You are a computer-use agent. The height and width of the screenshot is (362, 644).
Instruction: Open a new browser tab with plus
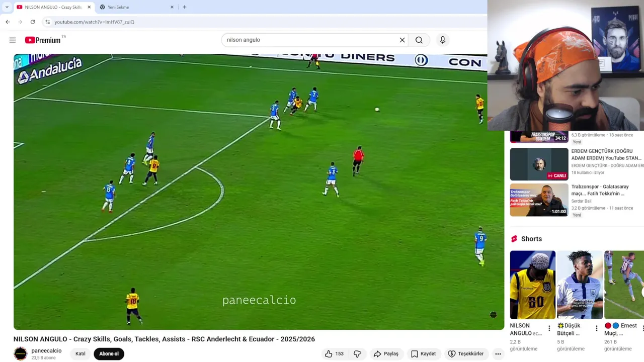tap(185, 7)
